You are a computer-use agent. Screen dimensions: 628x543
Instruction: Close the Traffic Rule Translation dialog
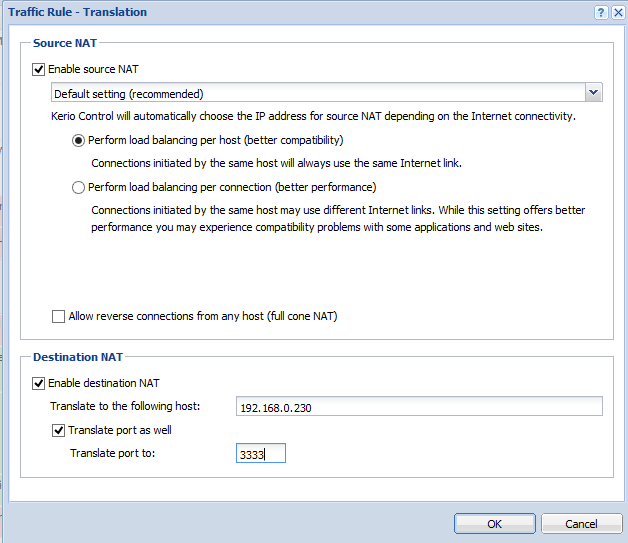(618, 12)
